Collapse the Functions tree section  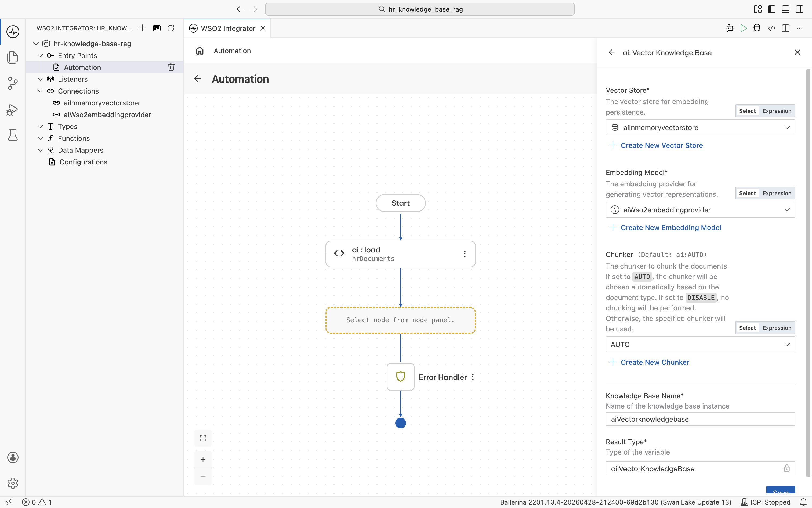[x=40, y=138]
